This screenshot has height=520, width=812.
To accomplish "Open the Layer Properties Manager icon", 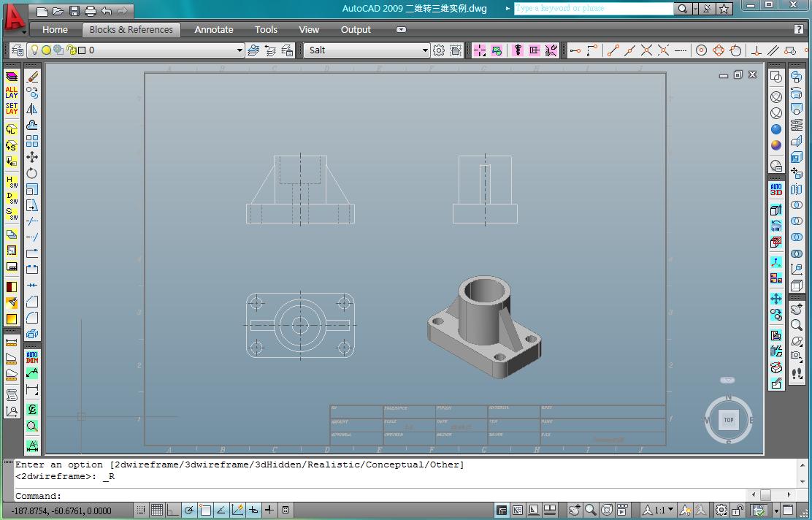I will click(18, 50).
